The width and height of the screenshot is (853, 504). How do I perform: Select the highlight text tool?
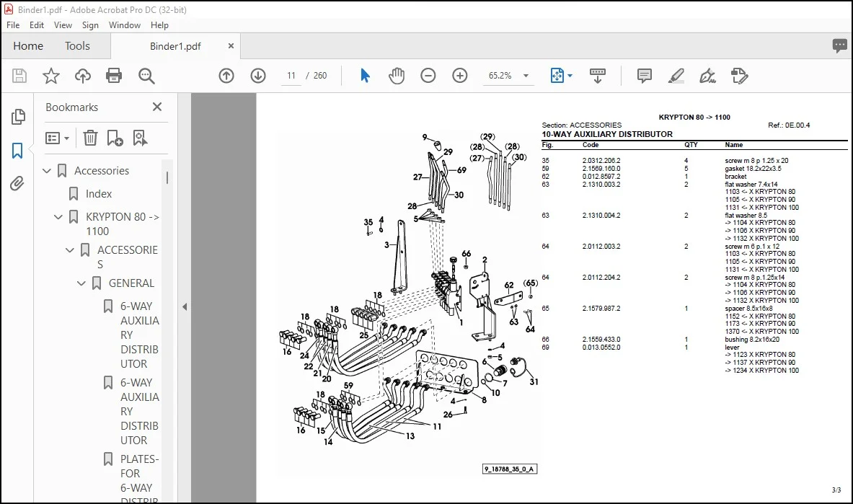click(676, 76)
